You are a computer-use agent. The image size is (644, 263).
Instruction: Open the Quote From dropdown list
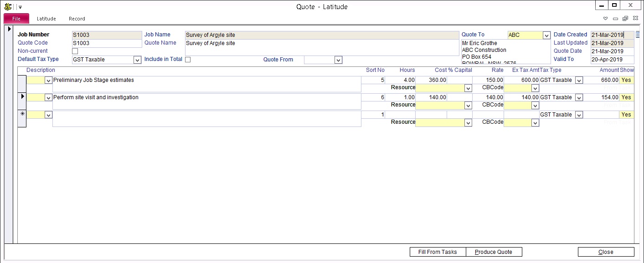coord(338,60)
